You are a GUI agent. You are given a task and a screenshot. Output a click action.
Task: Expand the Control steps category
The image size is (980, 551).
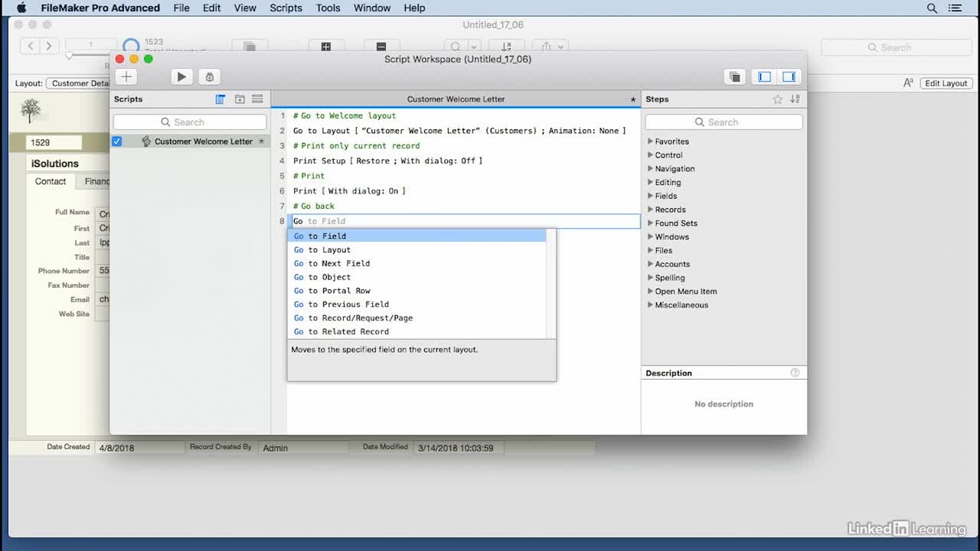click(x=651, y=155)
